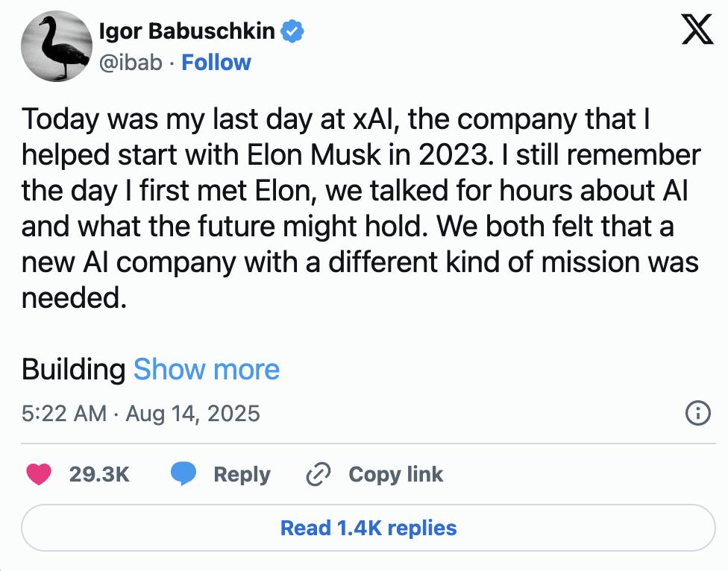Click the blue reply speech bubble icon
The width and height of the screenshot is (728, 571).
183,474
